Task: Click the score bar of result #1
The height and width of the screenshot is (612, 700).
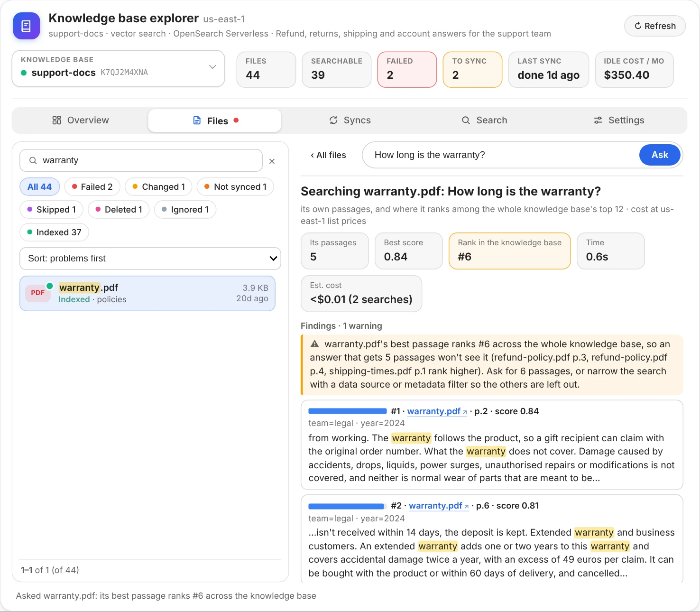Action: point(348,411)
